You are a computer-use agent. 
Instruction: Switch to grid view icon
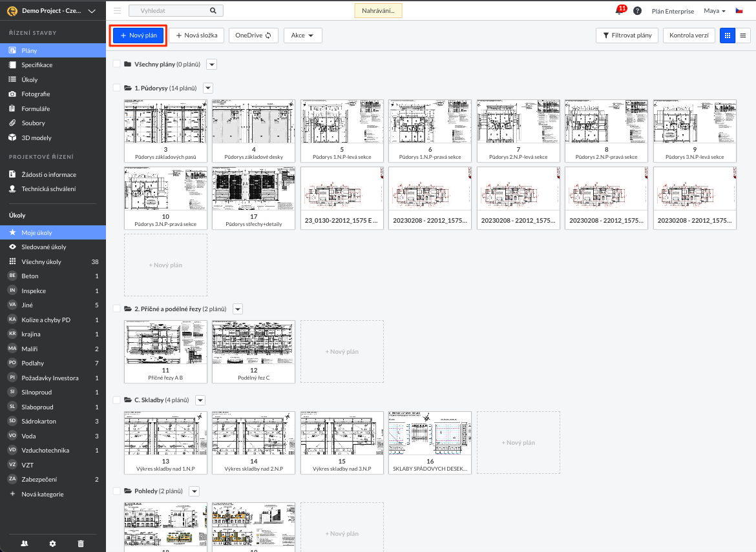(x=728, y=35)
